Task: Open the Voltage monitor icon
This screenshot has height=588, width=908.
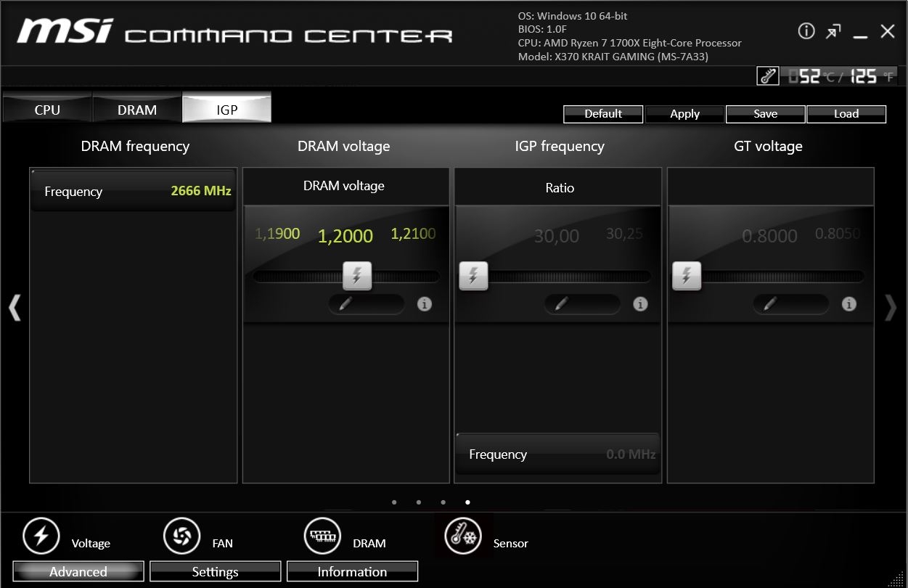Action: pos(42,536)
